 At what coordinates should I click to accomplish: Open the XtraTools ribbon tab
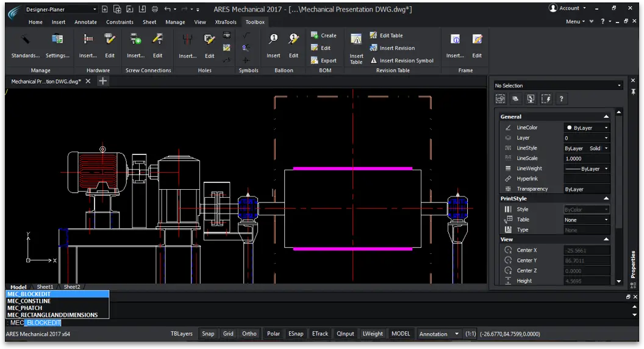[226, 22]
